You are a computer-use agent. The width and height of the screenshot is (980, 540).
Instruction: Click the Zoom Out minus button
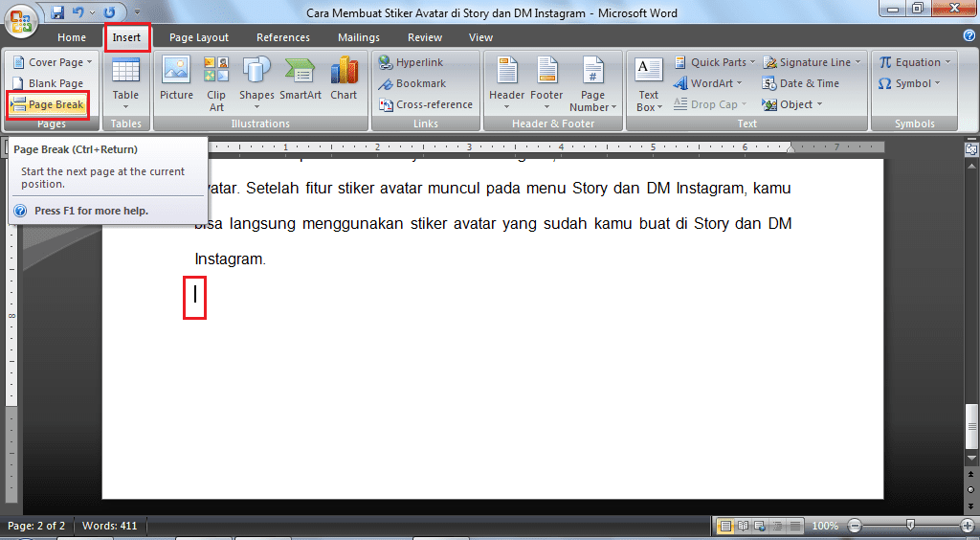point(855,526)
